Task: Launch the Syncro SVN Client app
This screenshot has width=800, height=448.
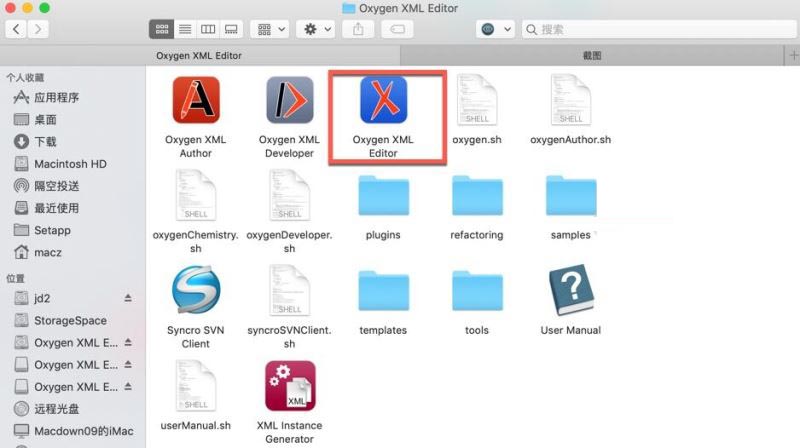Action: click(x=196, y=290)
